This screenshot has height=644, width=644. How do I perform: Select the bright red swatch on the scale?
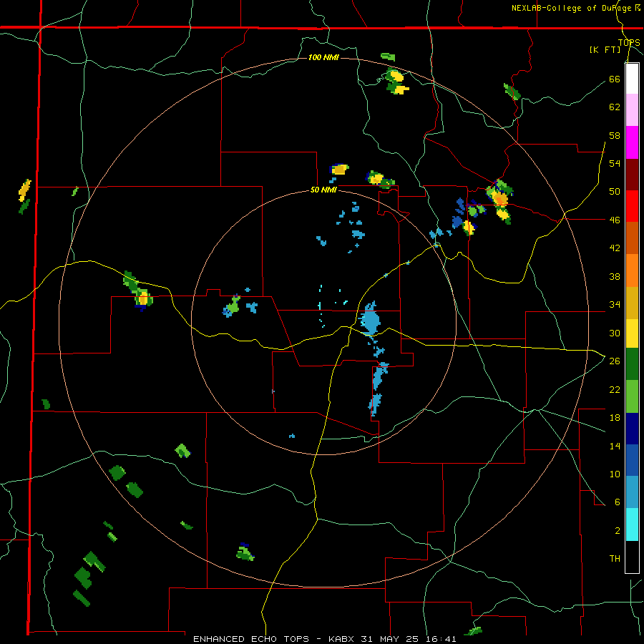pos(632,206)
